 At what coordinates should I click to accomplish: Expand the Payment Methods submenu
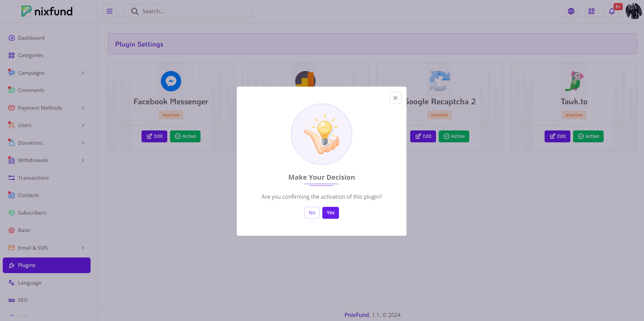click(x=83, y=108)
